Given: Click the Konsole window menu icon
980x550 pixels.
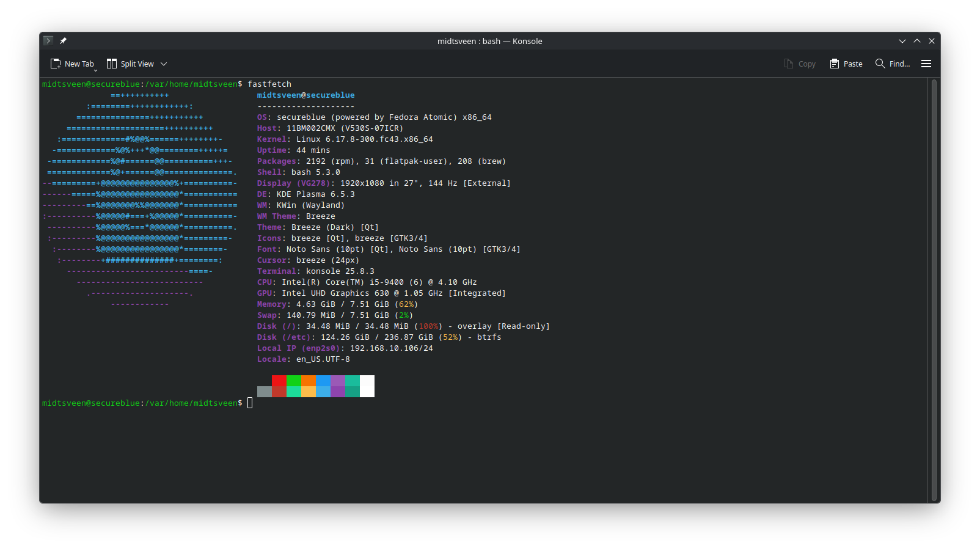Looking at the screenshot, I should pos(48,41).
